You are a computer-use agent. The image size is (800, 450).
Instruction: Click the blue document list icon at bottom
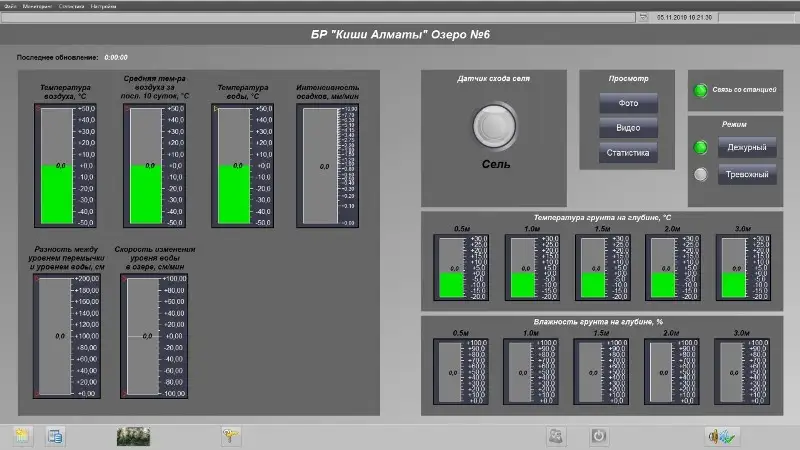click(55, 435)
